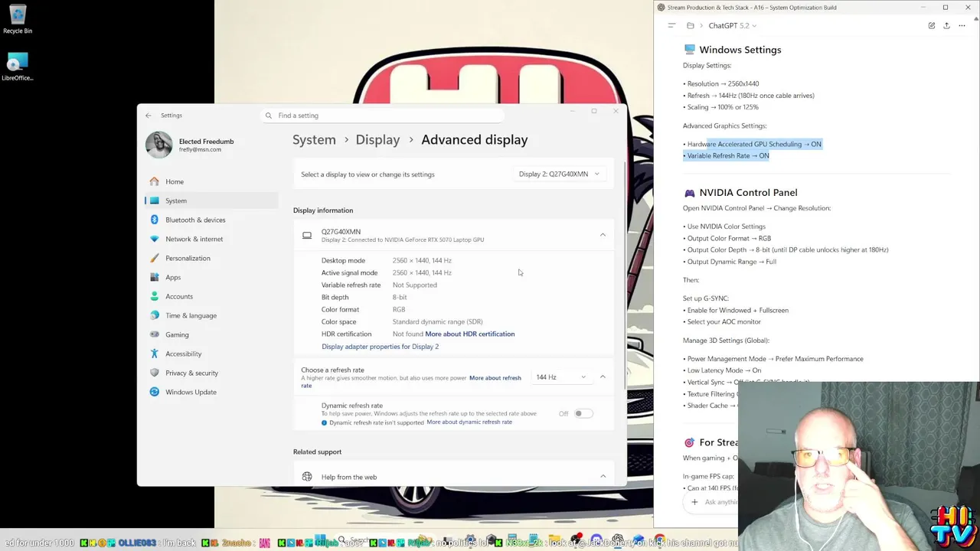The height and width of the screenshot is (551, 980).
Task: Click the Network & internet wifi icon
Action: [155, 239]
